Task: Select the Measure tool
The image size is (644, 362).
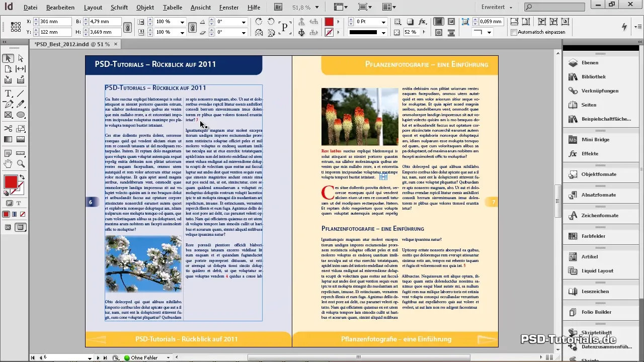Action: tap(21, 153)
